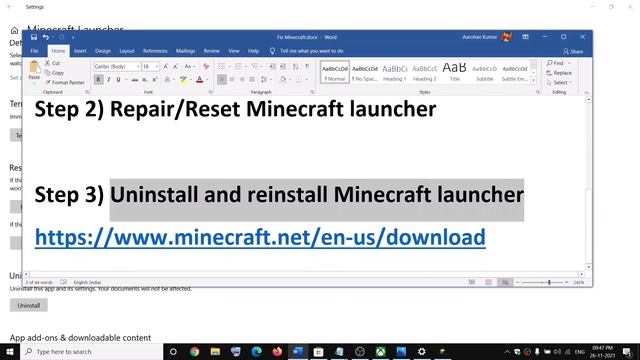The height and width of the screenshot is (360, 640).
Task: Increase font size with grow font icon
Action: pos(166,66)
